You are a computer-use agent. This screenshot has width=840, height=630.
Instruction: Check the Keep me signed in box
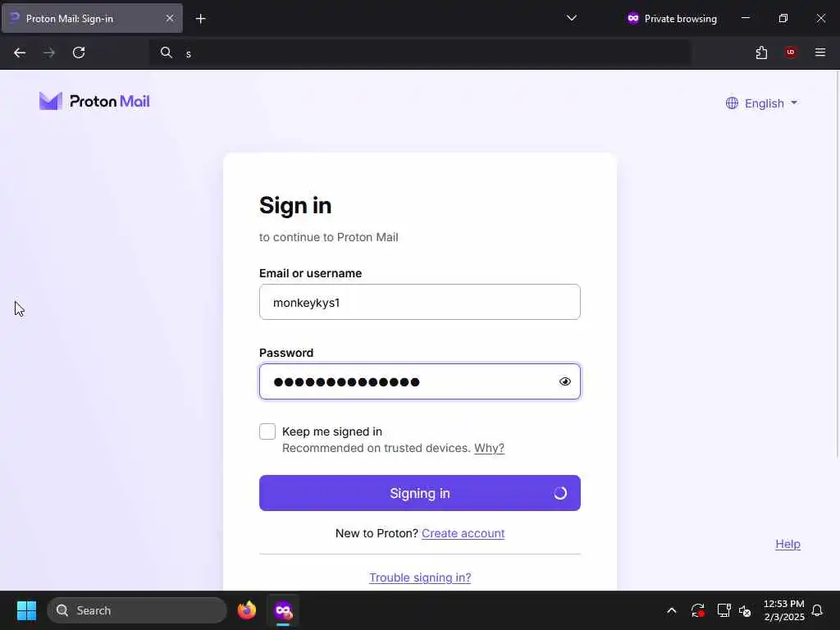click(267, 431)
